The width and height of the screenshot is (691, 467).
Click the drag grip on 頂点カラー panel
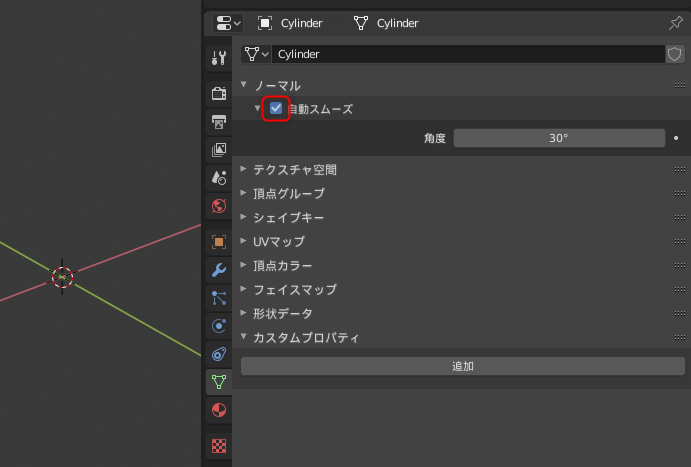680,266
